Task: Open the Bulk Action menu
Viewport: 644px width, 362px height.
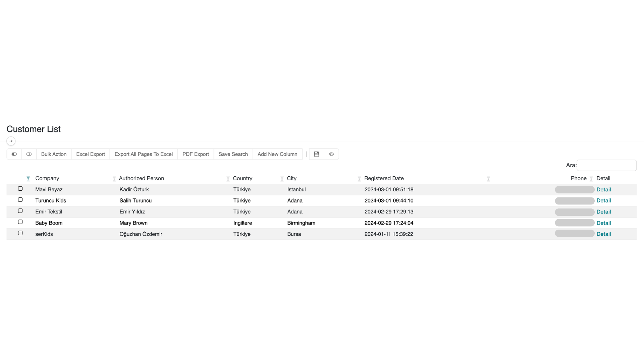Action: [54, 154]
